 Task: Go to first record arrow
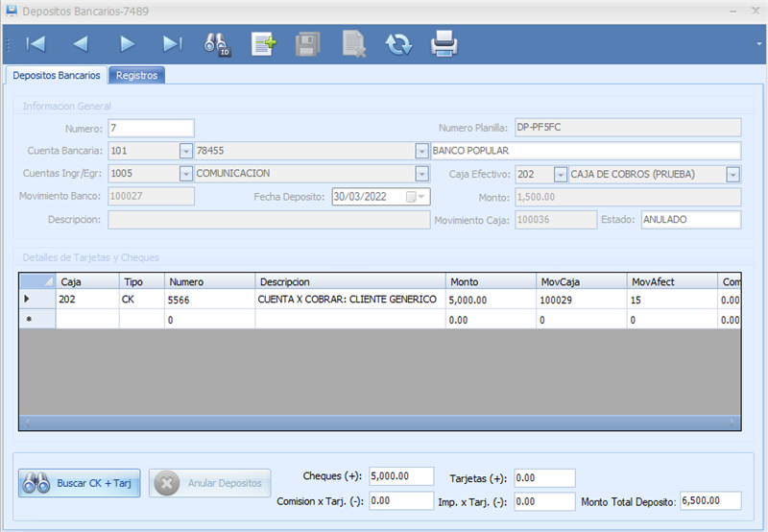click(36, 43)
